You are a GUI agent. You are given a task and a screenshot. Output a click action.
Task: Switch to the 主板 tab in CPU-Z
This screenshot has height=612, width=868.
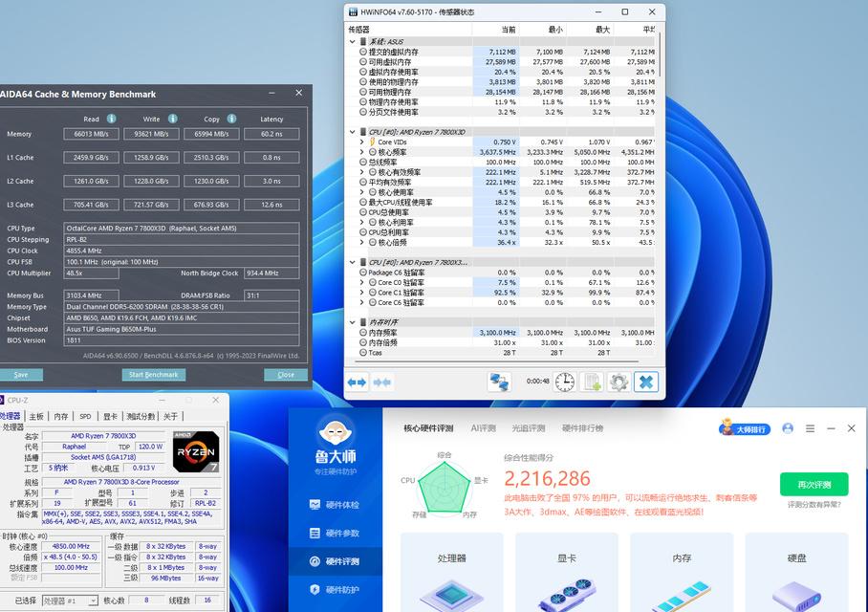pos(36,417)
